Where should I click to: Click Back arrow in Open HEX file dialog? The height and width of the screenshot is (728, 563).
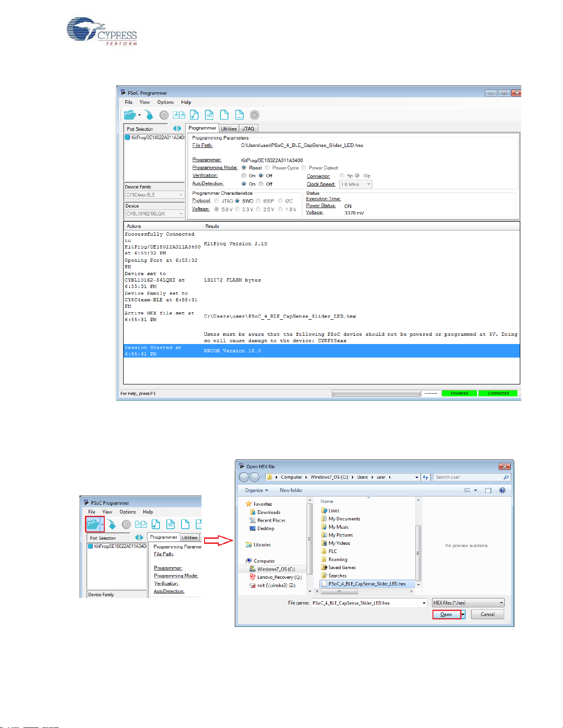click(244, 477)
